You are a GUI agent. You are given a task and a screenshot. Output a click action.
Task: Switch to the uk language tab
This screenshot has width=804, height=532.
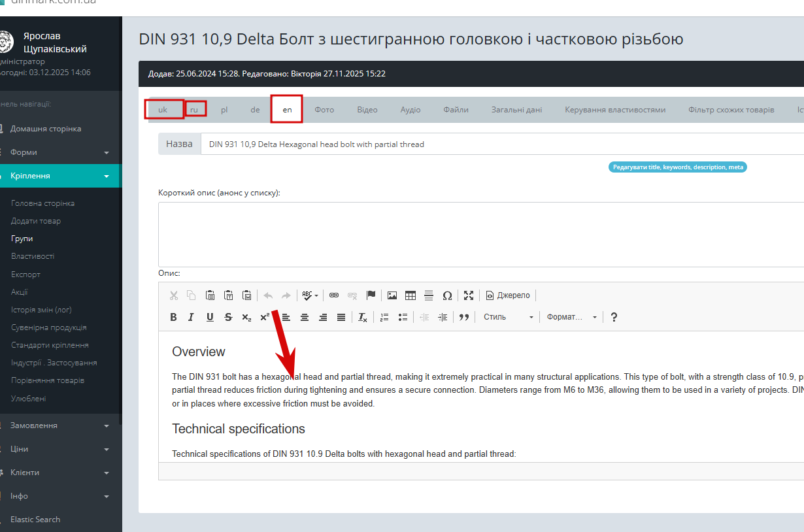click(x=163, y=110)
